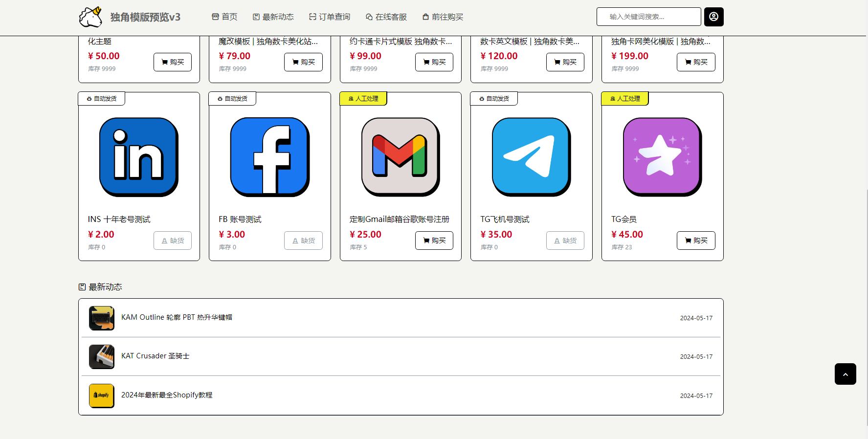Screen dimensions: 868x439
Task: Open the KAT Crusader thumbnail
Action: [102, 356]
